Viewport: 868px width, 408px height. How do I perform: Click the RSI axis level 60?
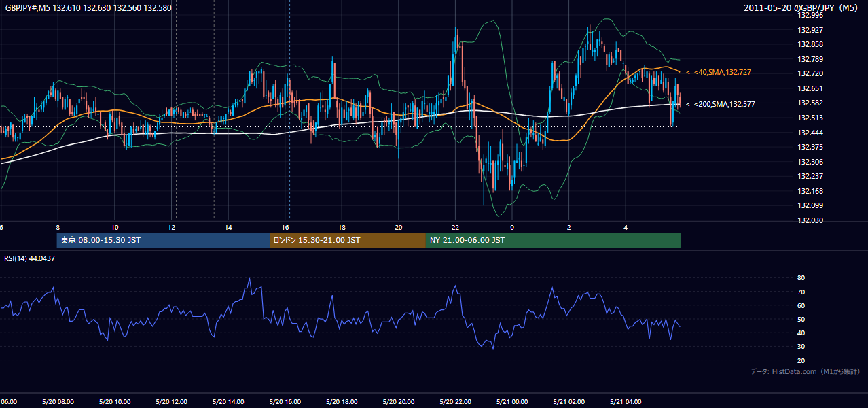coord(801,306)
